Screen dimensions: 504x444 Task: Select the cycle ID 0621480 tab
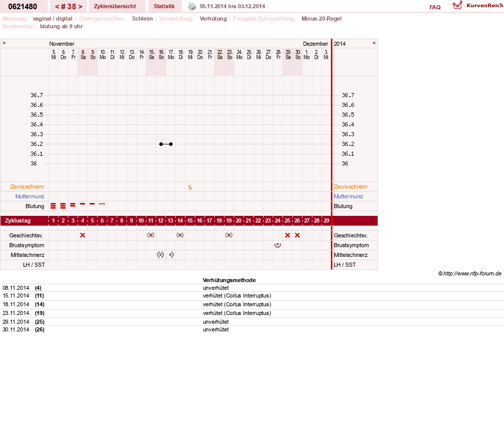23,7
